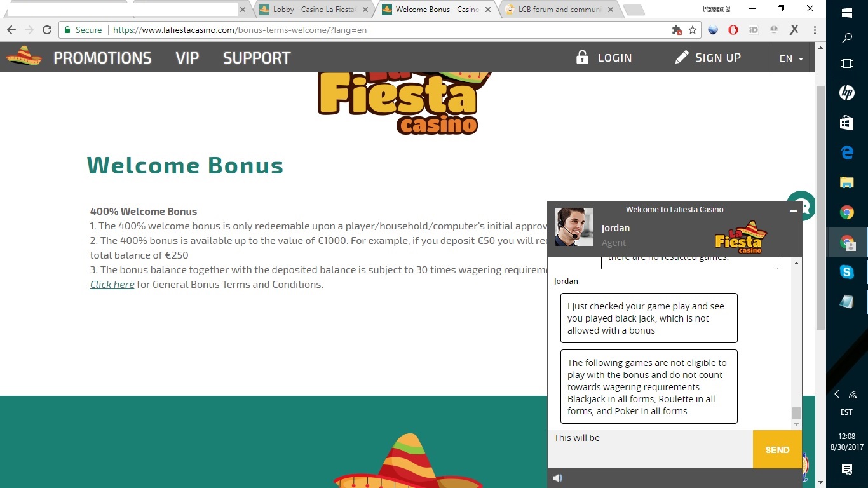Switch to the Lobby - Casino La Fiesta tab
Viewport: 868px width, 488px height.
click(x=308, y=10)
